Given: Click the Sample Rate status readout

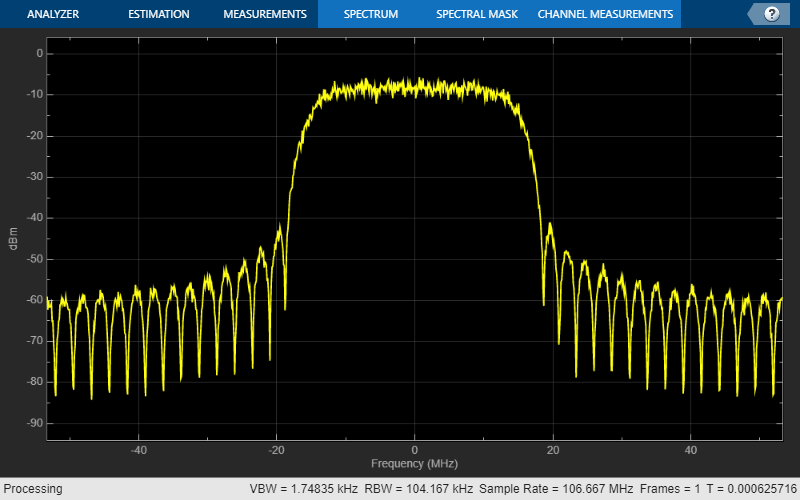Looking at the screenshot, I should point(556,488).
